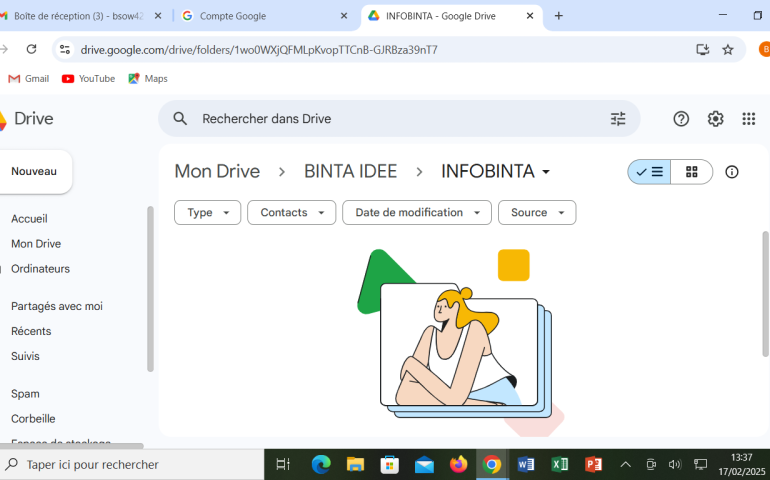
Task: Open Date de modification filter
Action: (x=416, y=212)
